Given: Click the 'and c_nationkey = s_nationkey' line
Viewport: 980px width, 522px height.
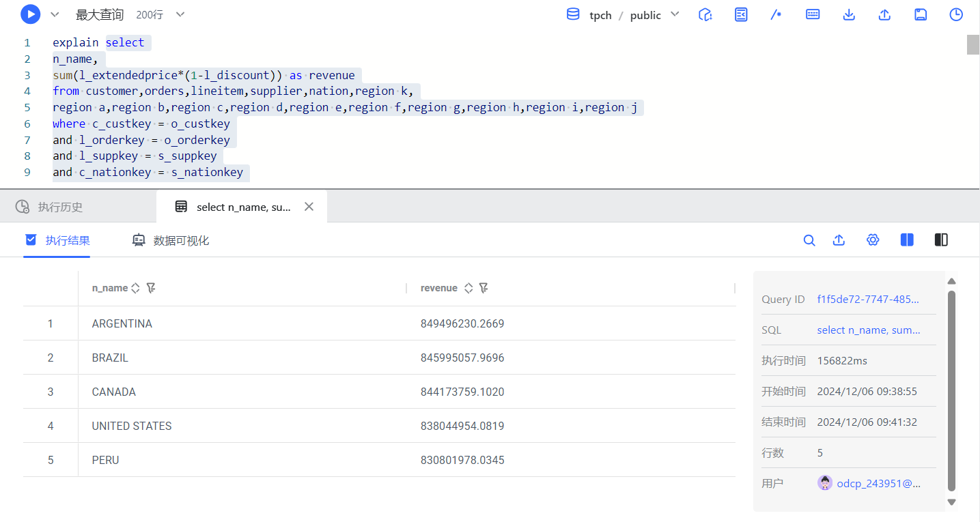Looking at the screenshot, I should (x=148, y=172).
